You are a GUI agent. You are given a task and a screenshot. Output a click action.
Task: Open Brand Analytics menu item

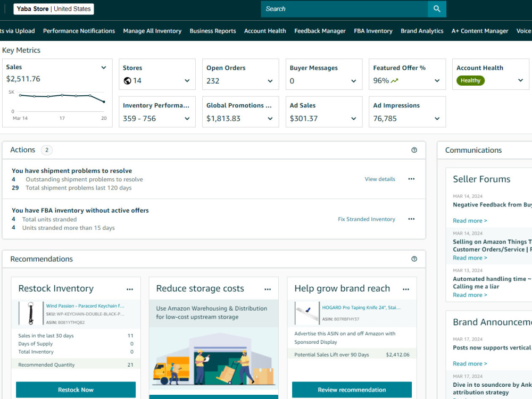(x=422, y=31)
